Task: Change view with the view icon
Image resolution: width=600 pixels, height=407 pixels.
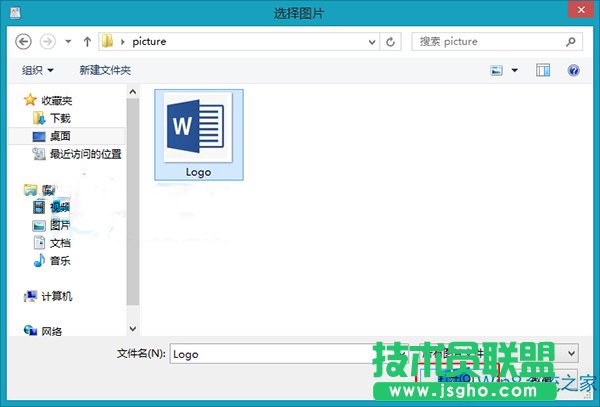Action: 496,70
